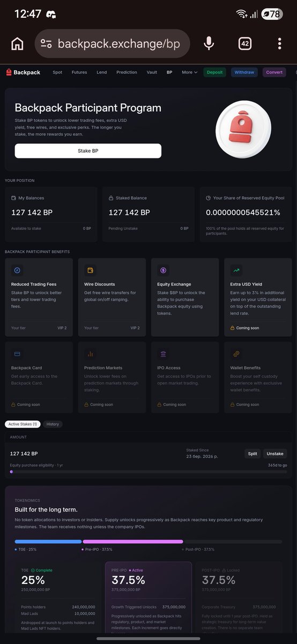This screenshot has width=297, height=644.
Task: Tap the backpack.exchange address bar
Action: click(x=112, y=43)
